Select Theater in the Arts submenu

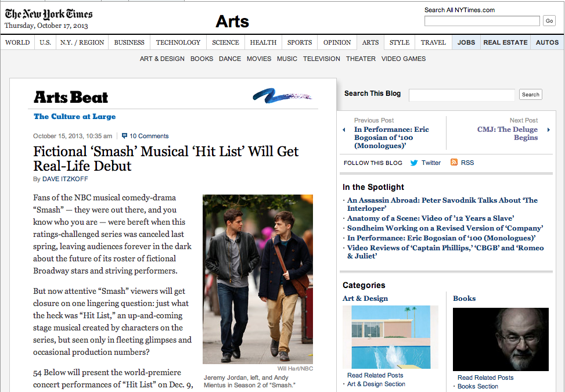coord(361,59)
